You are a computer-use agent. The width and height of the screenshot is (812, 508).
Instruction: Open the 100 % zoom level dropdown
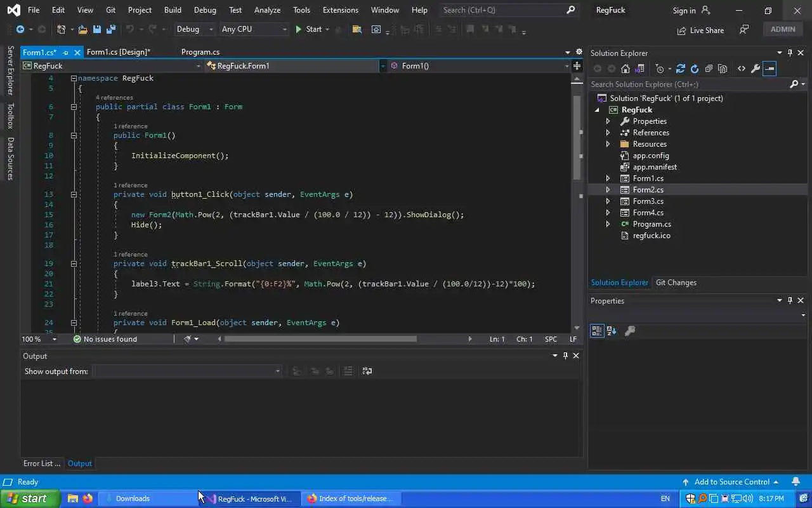pos(39,339)
